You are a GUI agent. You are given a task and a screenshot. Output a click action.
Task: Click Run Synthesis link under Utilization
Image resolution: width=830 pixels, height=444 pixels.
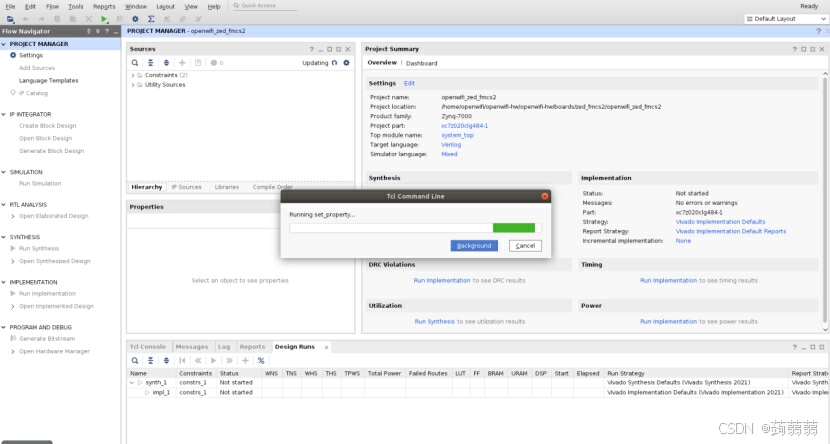click(x=435, y=322)
